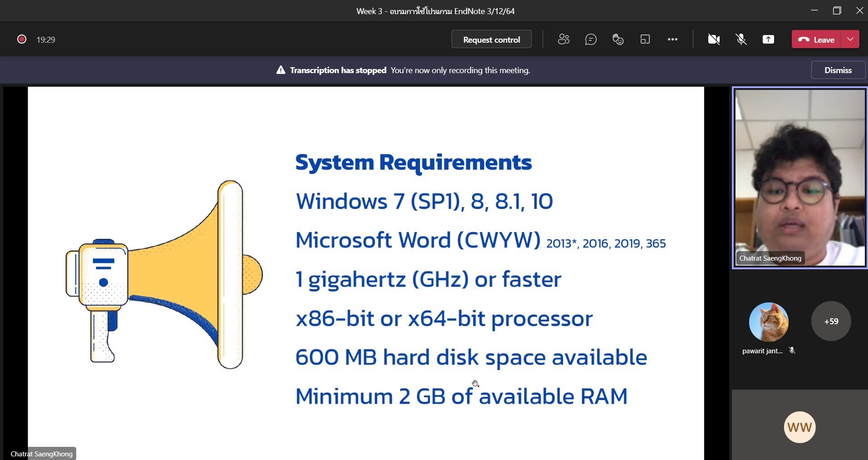
Task: Click the warning icon in the banner
Action: 281,70
